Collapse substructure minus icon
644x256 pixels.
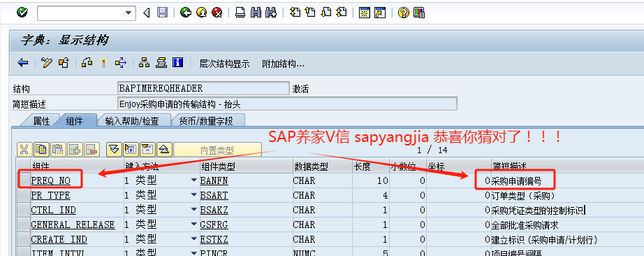click(x=147, y=150)
